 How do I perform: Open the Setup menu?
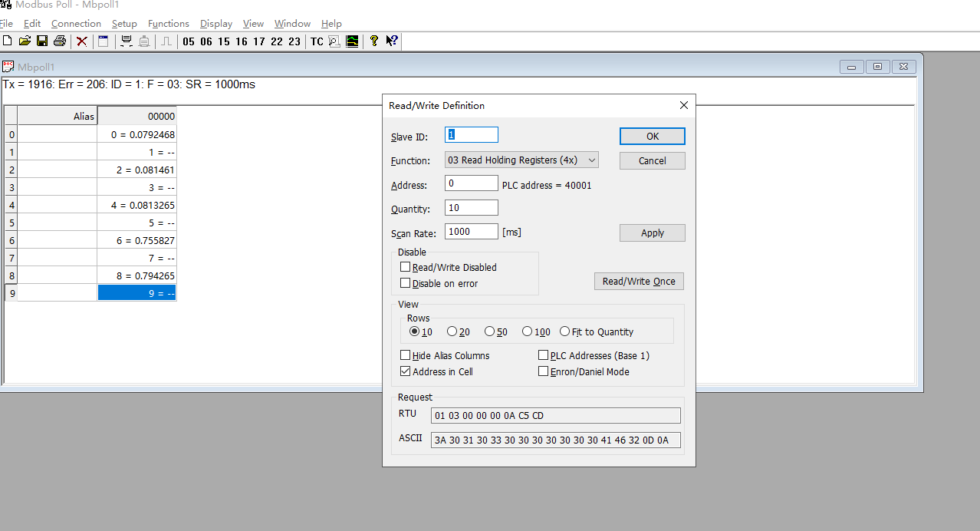pos(124,24)
